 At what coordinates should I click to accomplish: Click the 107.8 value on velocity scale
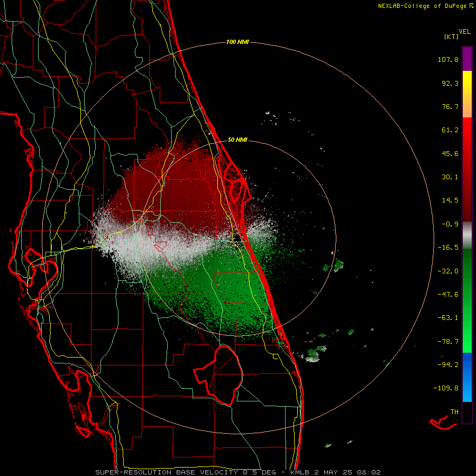point(448,59)
